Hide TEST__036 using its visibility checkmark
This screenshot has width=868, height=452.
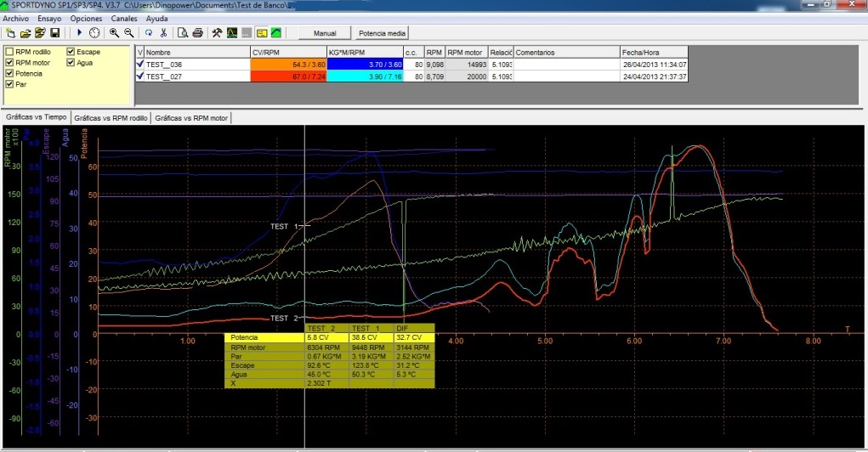coord(140,64)
